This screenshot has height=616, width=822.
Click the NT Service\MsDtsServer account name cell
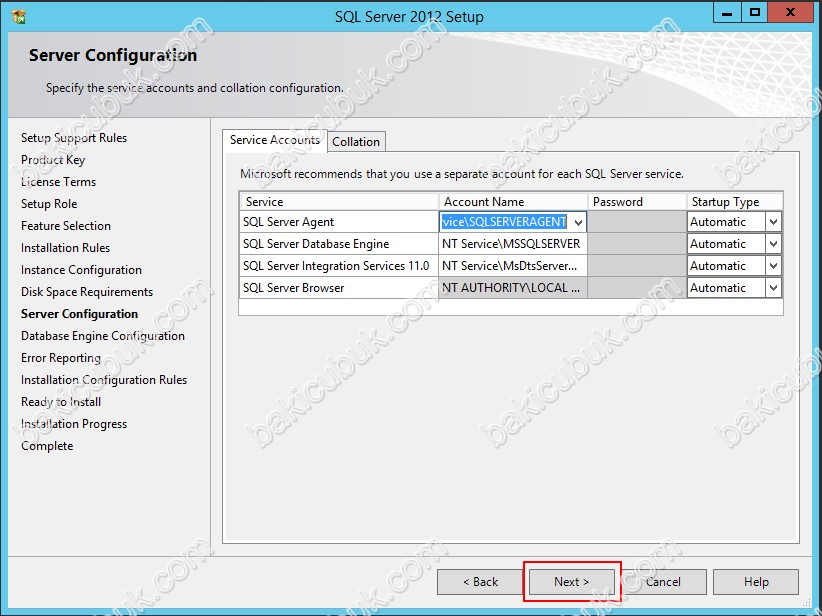513,266
